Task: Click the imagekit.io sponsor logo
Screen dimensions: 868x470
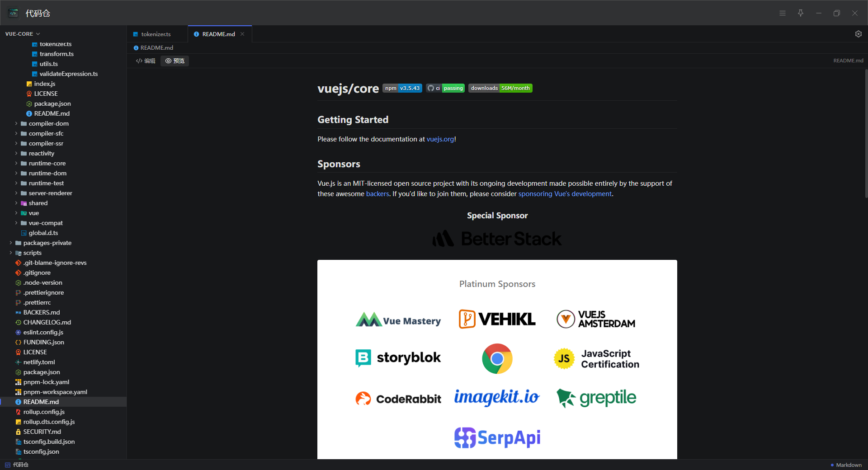Action: [497, 397]
